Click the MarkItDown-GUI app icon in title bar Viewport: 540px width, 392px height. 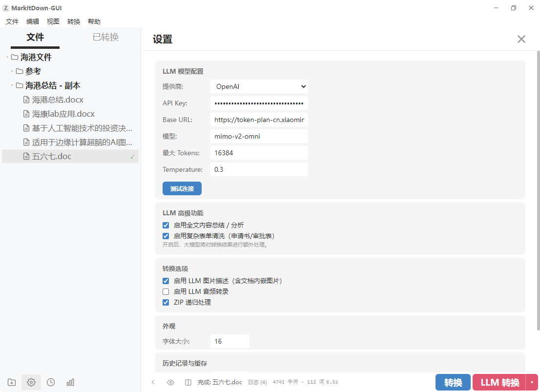click(x=6, y=8)
